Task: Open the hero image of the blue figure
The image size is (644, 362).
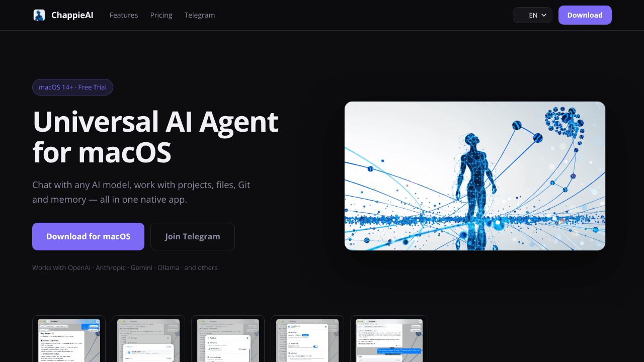Action: pyautogui.click(x=475, y=176)
